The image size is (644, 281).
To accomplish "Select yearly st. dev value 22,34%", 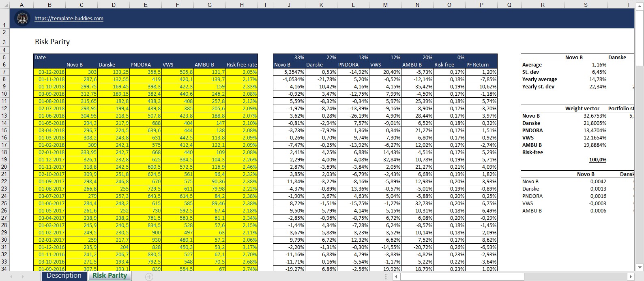I will (x=585, y=87).
